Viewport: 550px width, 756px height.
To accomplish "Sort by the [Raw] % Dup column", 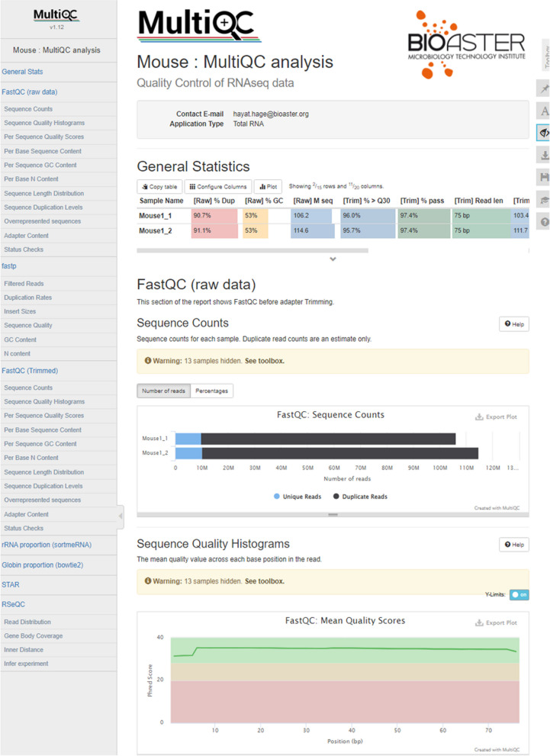I will point(214,201).
